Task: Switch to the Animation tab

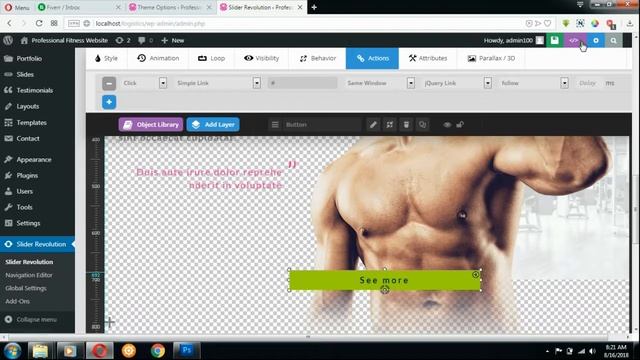Action: pyautogui.click(x=158, y=58)
